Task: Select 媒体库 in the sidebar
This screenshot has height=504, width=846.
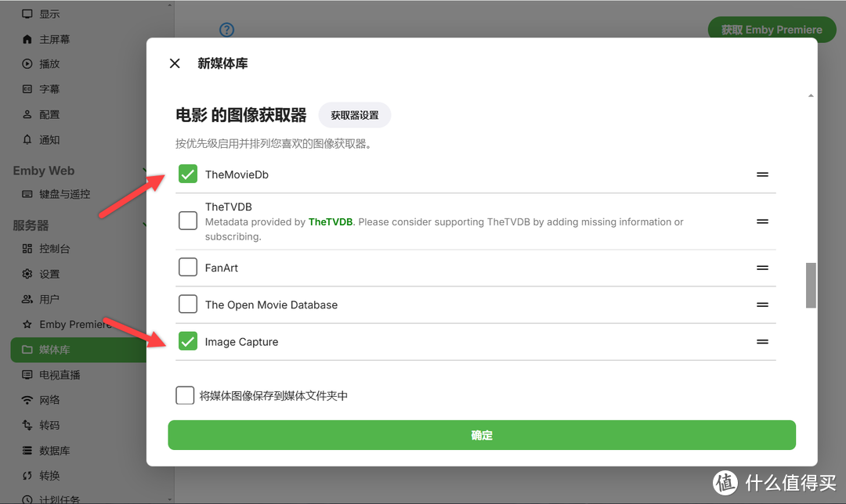Action: 79,350
